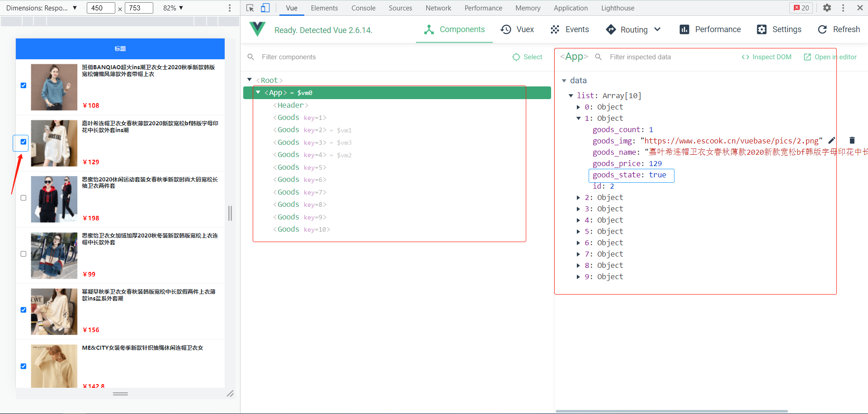This screenshot has height=414, width=868.
Task: Click the viewport width field 450
Action: tap(101, 8)
